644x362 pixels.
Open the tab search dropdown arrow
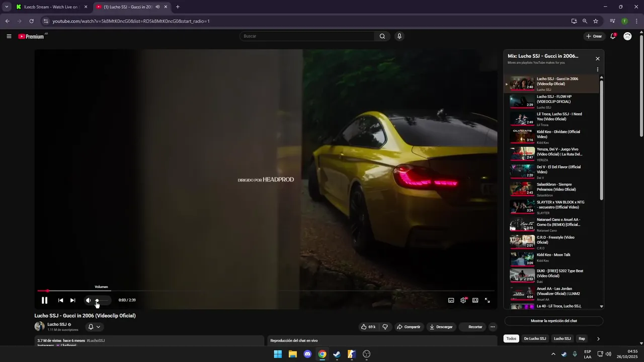(7, 7)
